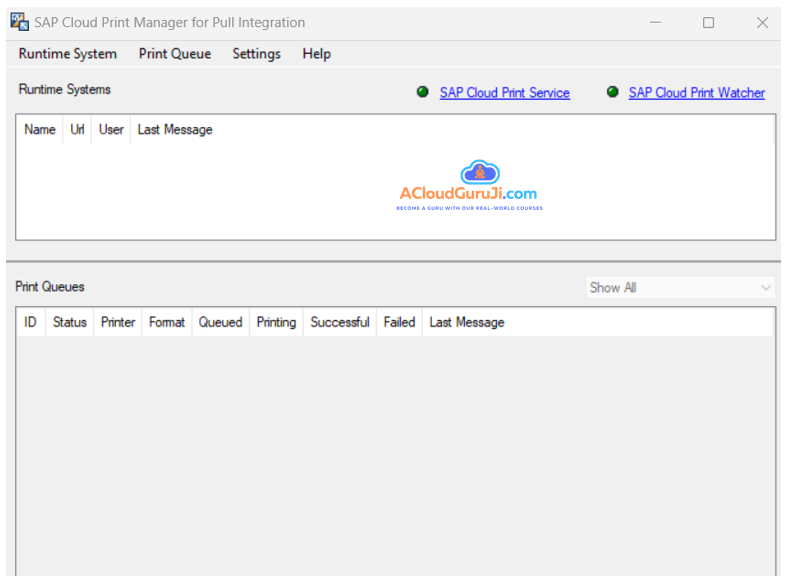Click the green SAP Cloud Print Watcher status indicator
Screen dimensions: 795x584
coord(612,93)
